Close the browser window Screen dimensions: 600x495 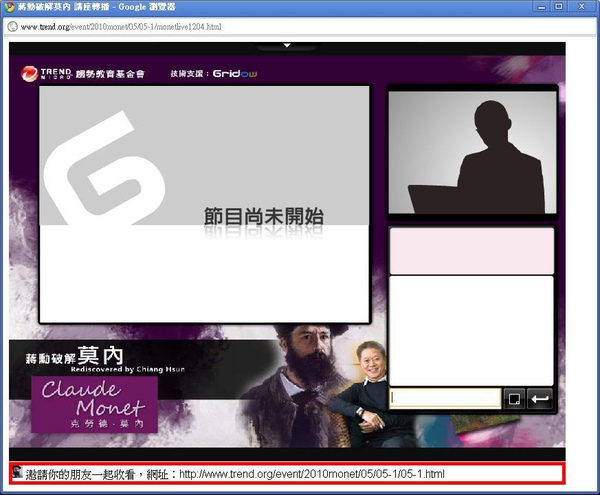pos(582,7)
